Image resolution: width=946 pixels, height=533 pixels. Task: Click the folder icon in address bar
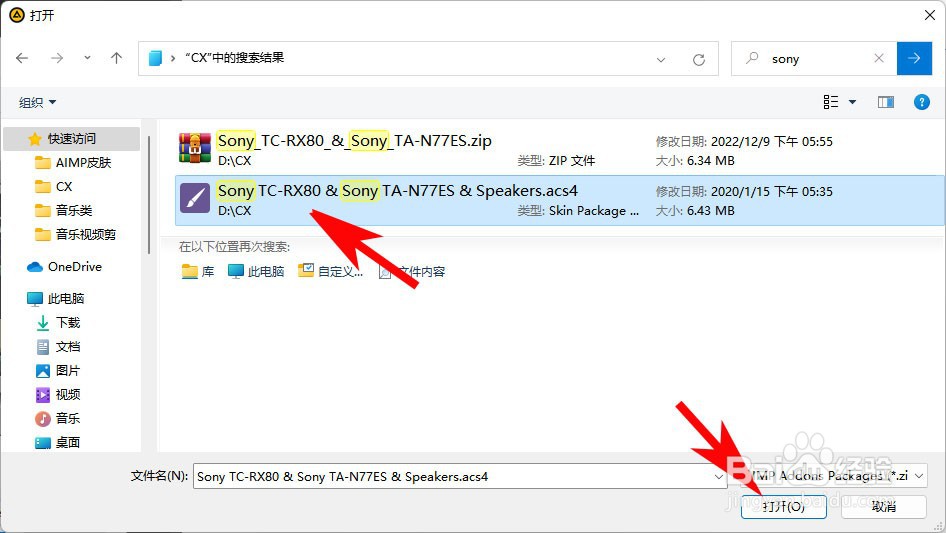tap(155, 58)
